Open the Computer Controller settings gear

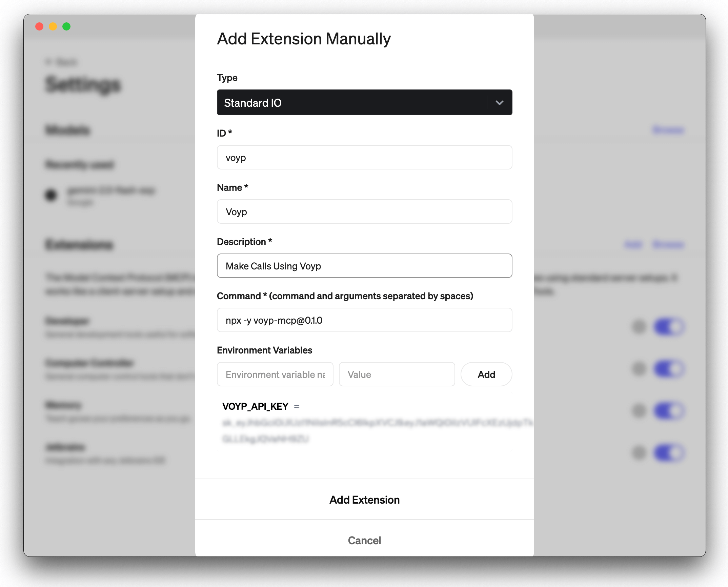[x=638, y=369]
